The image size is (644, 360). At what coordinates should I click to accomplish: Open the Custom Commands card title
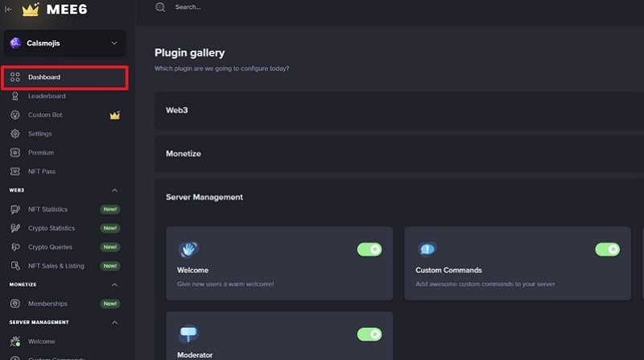[x=448, y=270]
